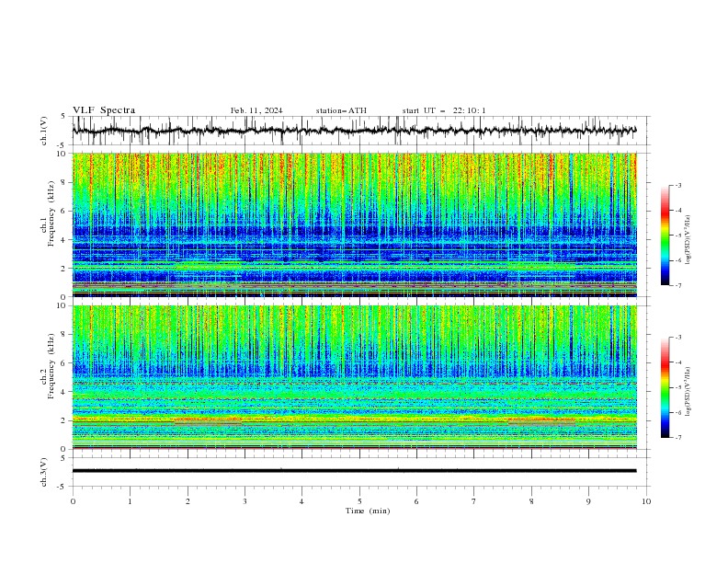Click ch.1 "Frequency (kHz)" axis label
Image resolution: width=728 pixels, height=563 pixels.
tap(51, 214)
